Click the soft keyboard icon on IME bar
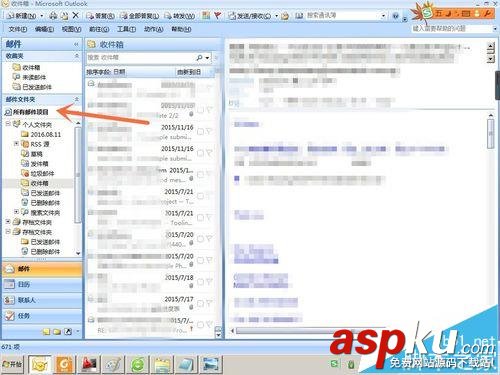The width and height of the screenshot is (500, 375). click(466, 13)
